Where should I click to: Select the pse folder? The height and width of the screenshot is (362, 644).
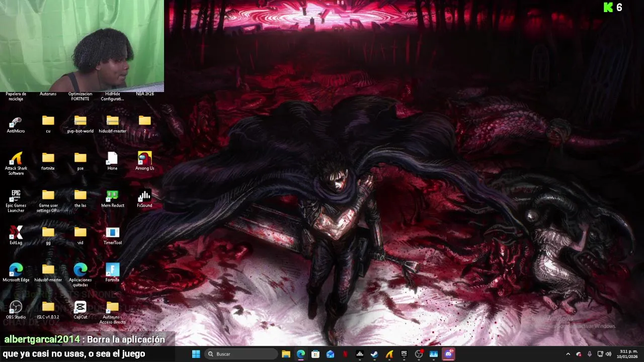[80, 161]
